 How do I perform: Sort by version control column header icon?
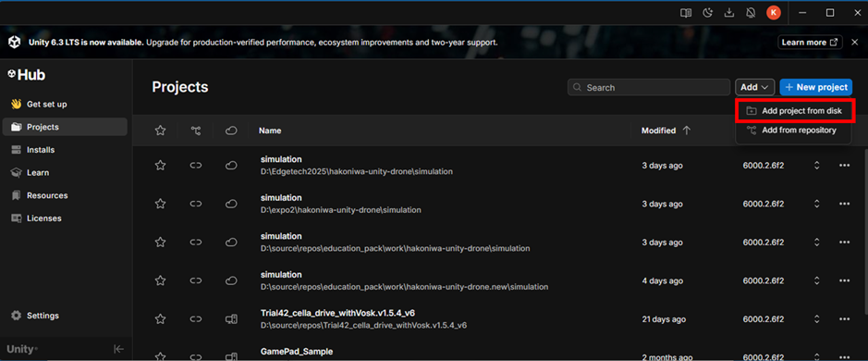click(x=195, y=131)
